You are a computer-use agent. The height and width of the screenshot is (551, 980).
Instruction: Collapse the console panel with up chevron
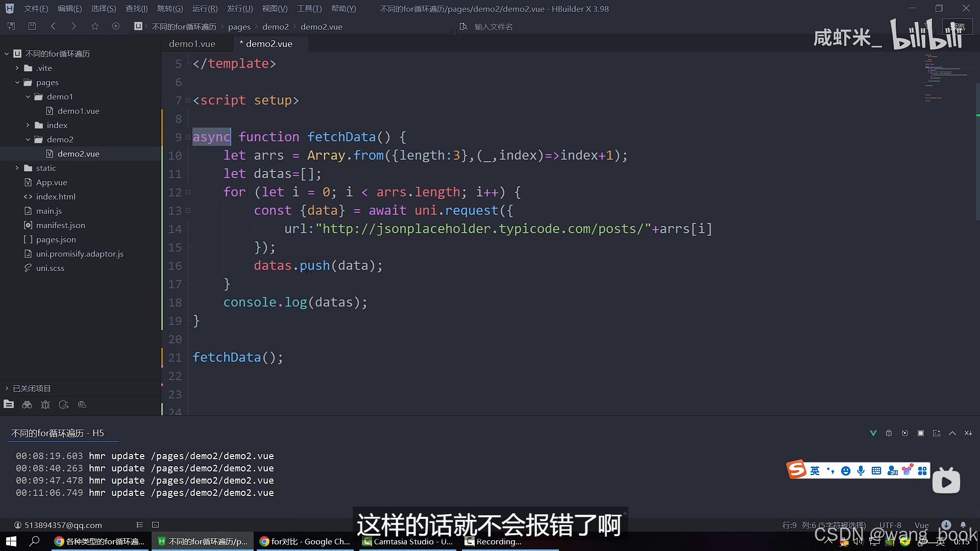(x=952, y=433)
